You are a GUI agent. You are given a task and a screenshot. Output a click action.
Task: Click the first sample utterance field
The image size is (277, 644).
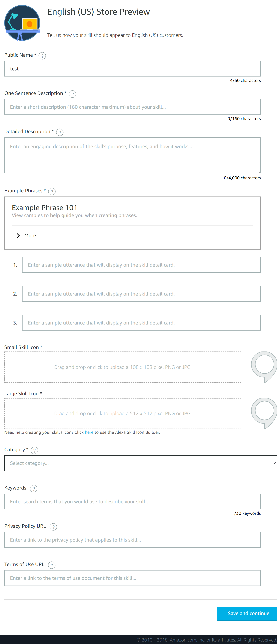(x=141, y=265)
